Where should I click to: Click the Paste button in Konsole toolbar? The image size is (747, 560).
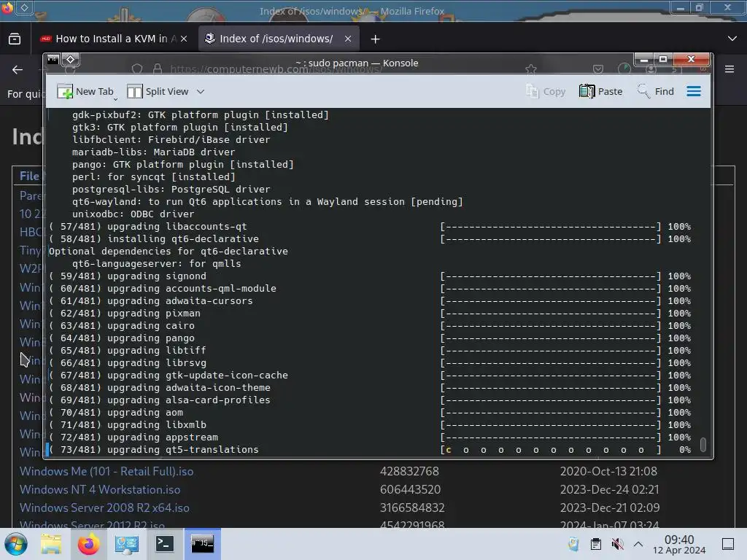[601, 91]
